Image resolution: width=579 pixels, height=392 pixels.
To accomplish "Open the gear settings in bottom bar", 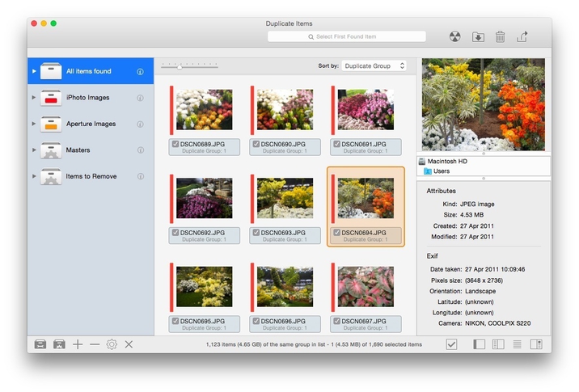I will (x=112, y=344).
